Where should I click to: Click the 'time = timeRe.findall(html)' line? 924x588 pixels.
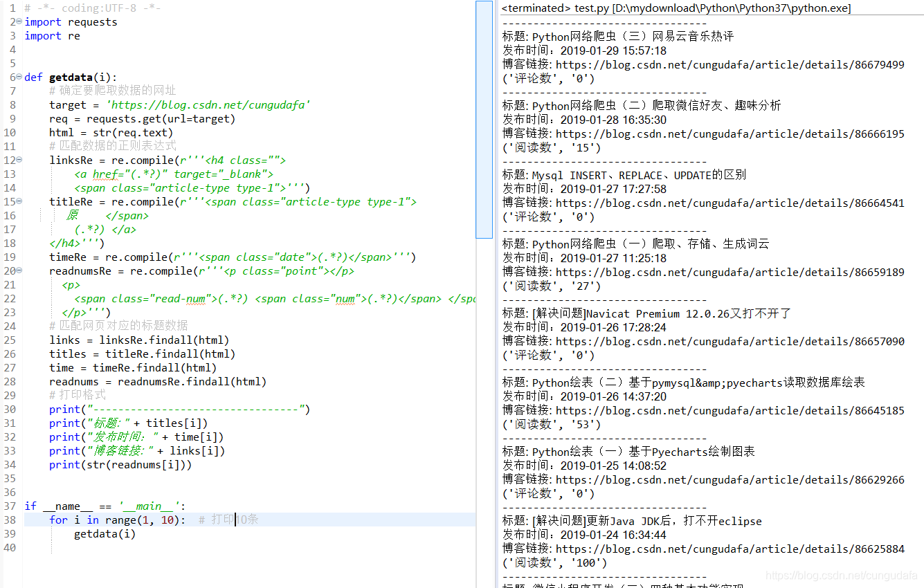coord(133,368)
